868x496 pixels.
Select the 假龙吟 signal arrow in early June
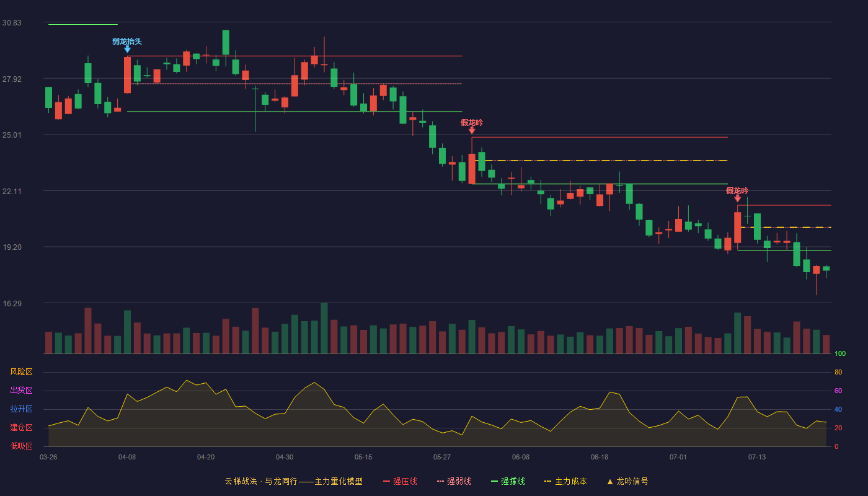tap(472, 130)
